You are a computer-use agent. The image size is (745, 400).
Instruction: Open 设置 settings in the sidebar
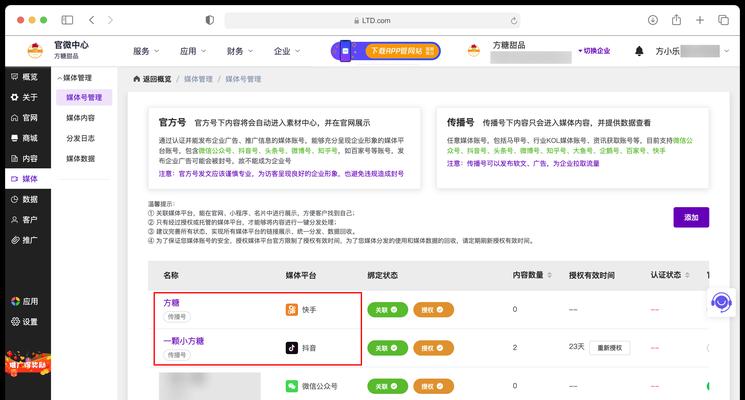point(24,322)
